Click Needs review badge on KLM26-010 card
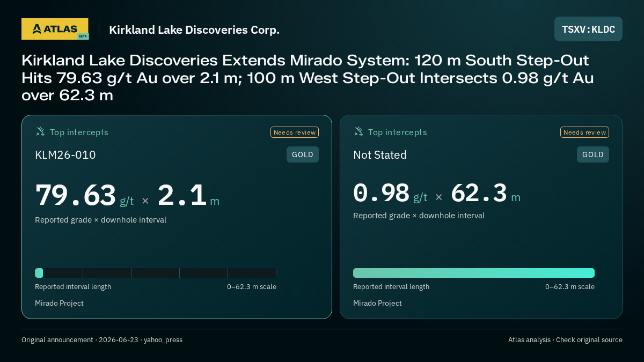 [x=295, y=132]
